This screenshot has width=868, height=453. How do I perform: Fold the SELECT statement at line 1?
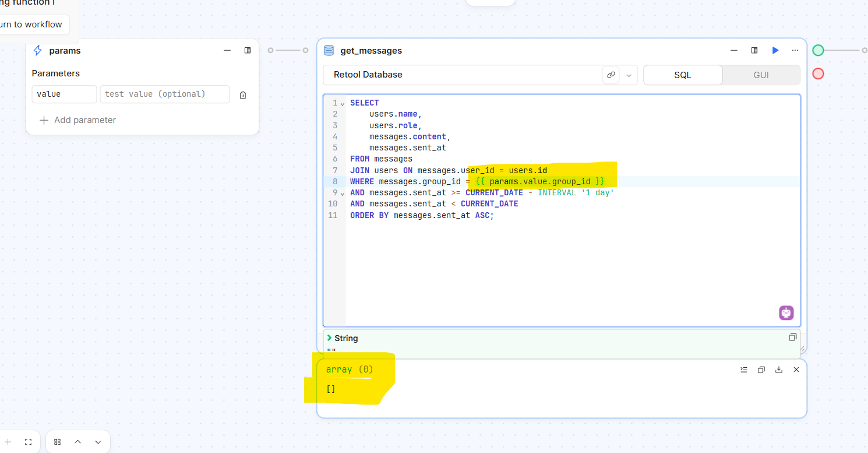tap(343, 104)
